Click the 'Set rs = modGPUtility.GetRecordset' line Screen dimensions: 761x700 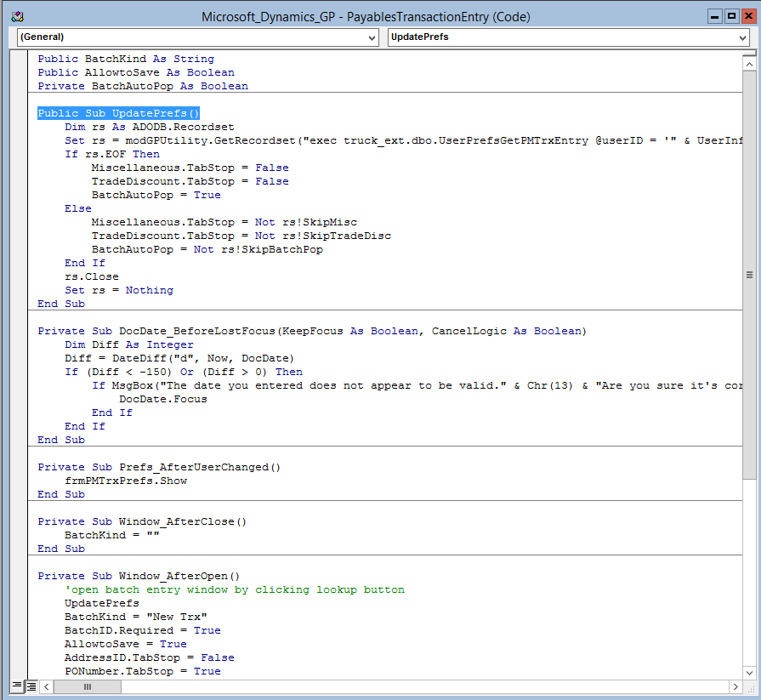pyautogui.click(x=404, y=140)
